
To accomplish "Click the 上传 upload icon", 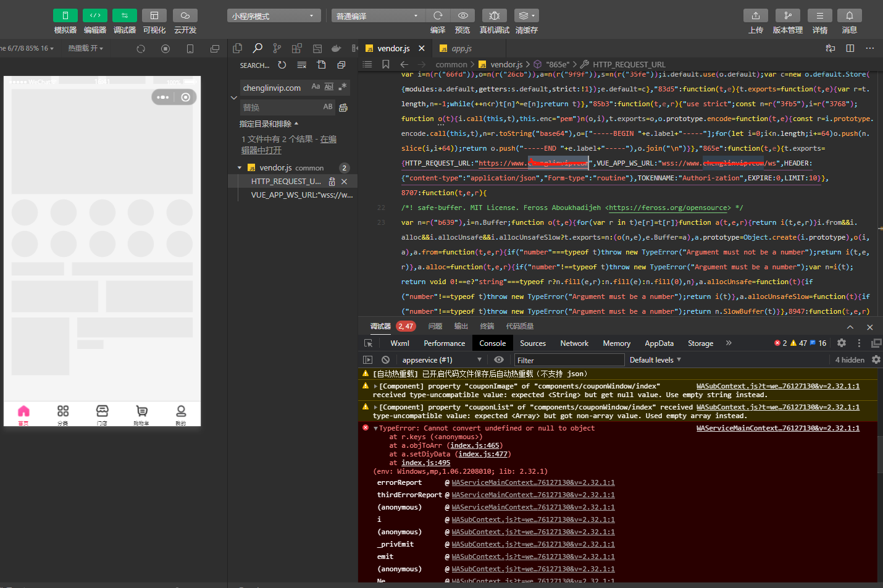I will point(756,15).
